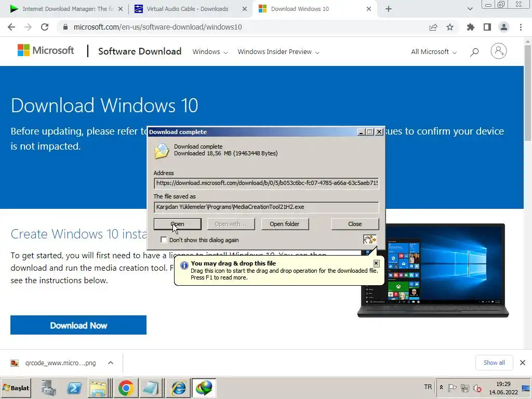Click the Chrome forward arrow
This screenshot has height=399, width=532.
pos(28,27)
